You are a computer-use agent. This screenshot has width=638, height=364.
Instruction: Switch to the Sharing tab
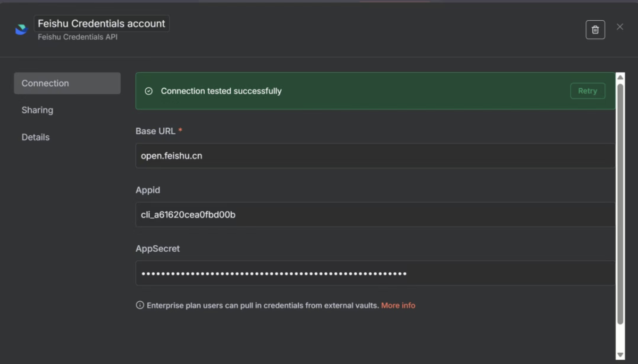click(x=37, y=110)
